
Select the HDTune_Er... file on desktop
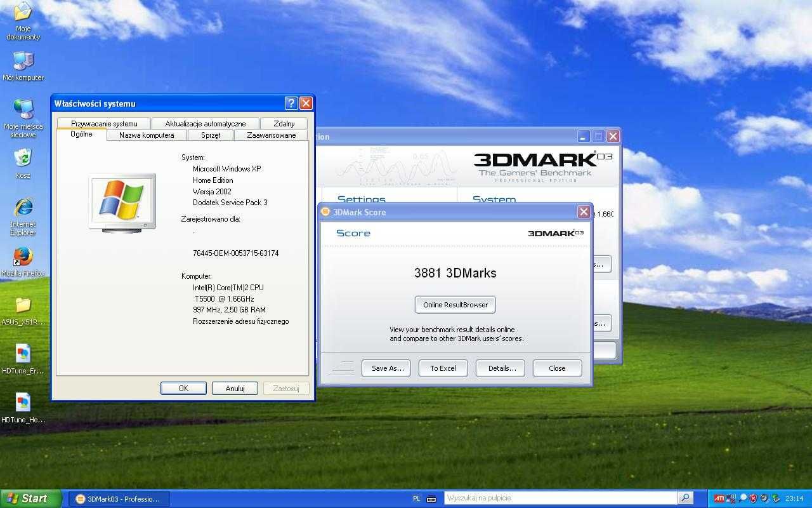click(x=23, y=359)
